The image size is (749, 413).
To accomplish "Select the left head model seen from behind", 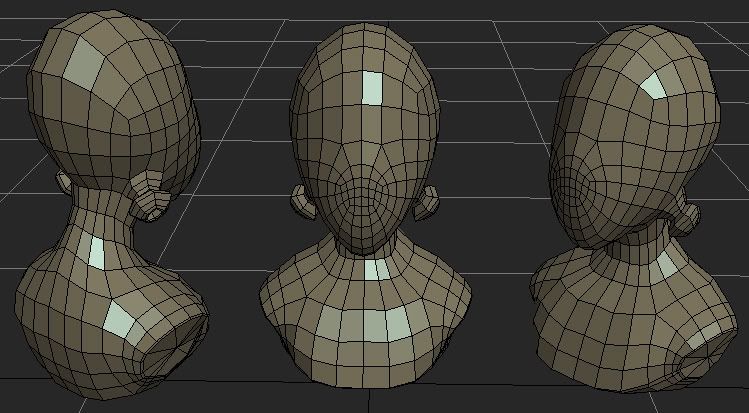I will coord(112,205).
